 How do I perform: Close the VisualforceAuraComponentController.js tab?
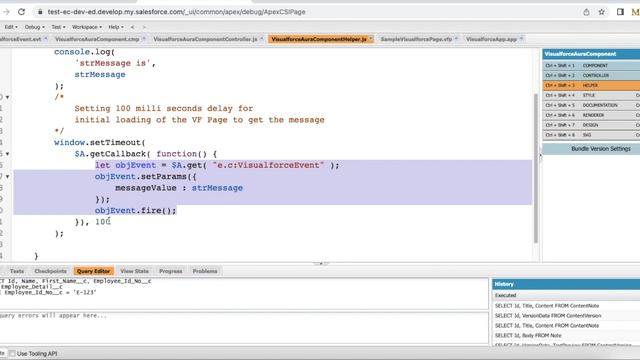coord(262,39)
